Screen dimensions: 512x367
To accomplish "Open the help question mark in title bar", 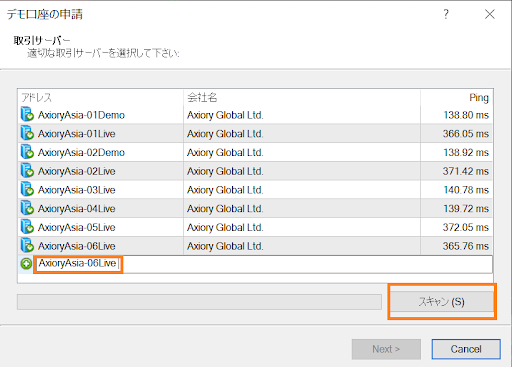I will tap(446, 14).
